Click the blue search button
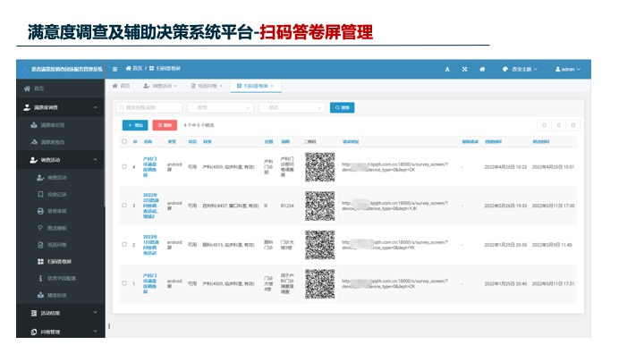 pos(342,107)
